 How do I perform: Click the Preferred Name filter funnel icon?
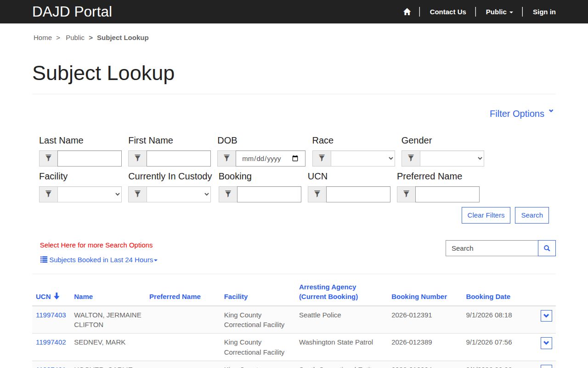406,194
